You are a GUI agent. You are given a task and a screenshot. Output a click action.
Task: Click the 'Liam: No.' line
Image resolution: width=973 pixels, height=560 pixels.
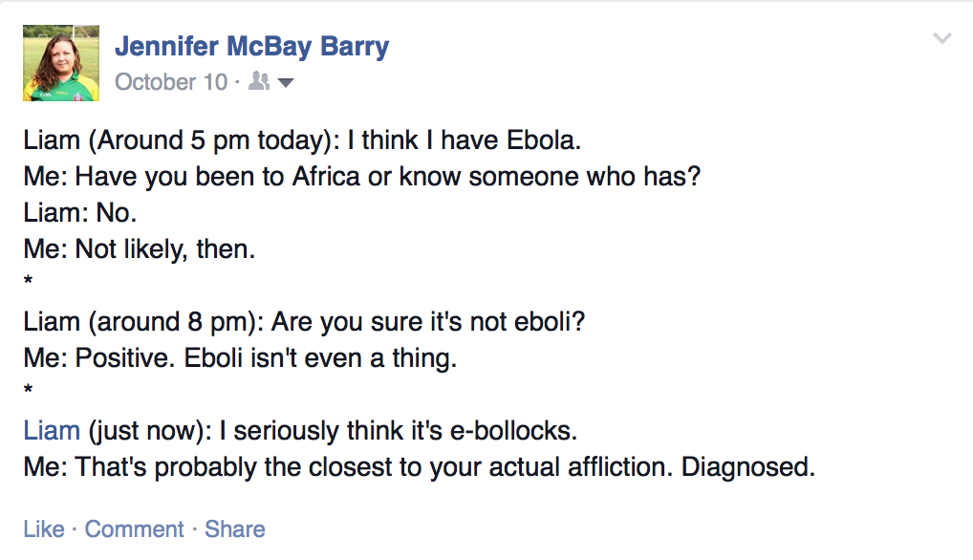pyautogui.click(x=80, y=213)
